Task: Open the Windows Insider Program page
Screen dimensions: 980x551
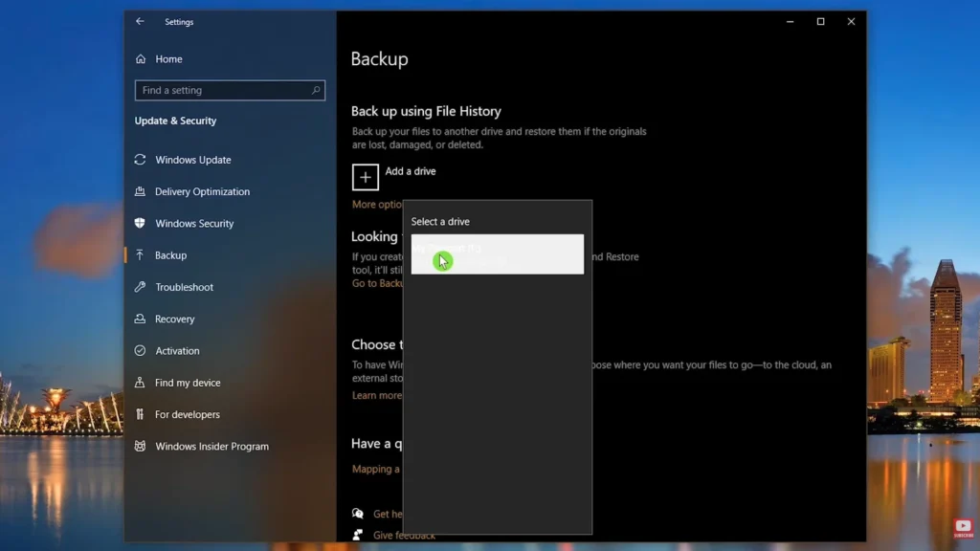Action: click(x=212, y=447)
